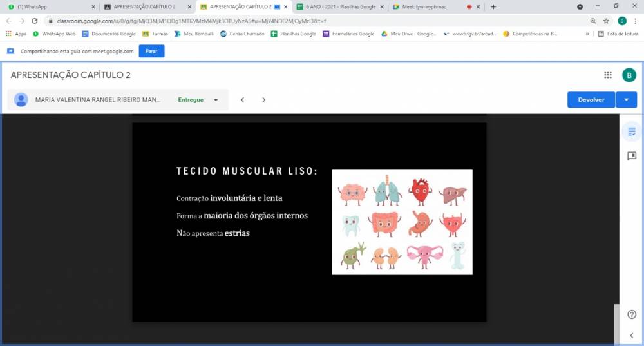Screen dimensions: 644x346
Task: Click the organs image on the slide
Action: tap(402, 222)
